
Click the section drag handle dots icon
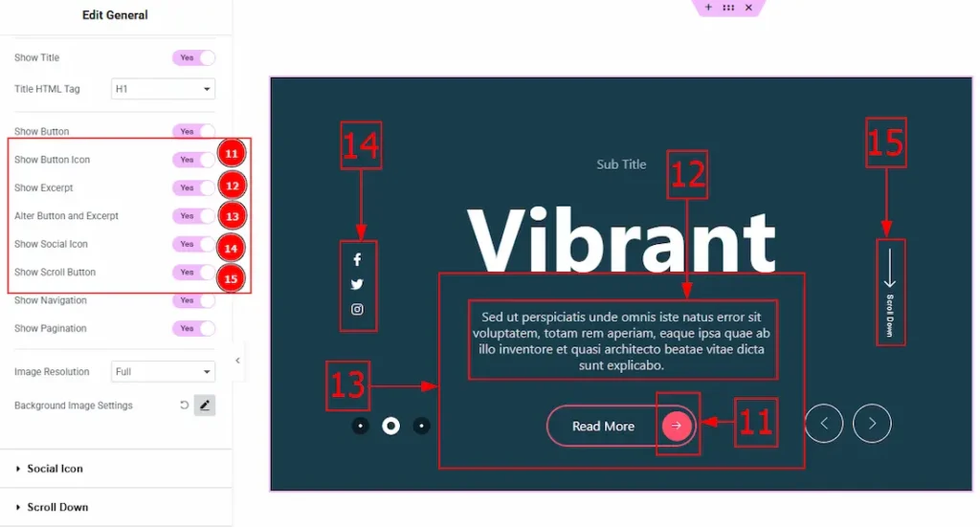[x=728, y=8]
